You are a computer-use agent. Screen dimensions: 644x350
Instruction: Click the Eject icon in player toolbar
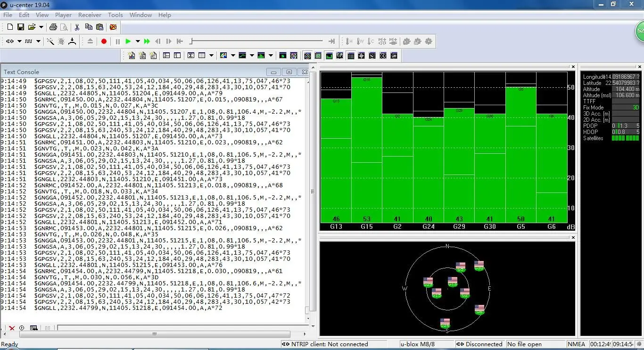pos(91,42)
